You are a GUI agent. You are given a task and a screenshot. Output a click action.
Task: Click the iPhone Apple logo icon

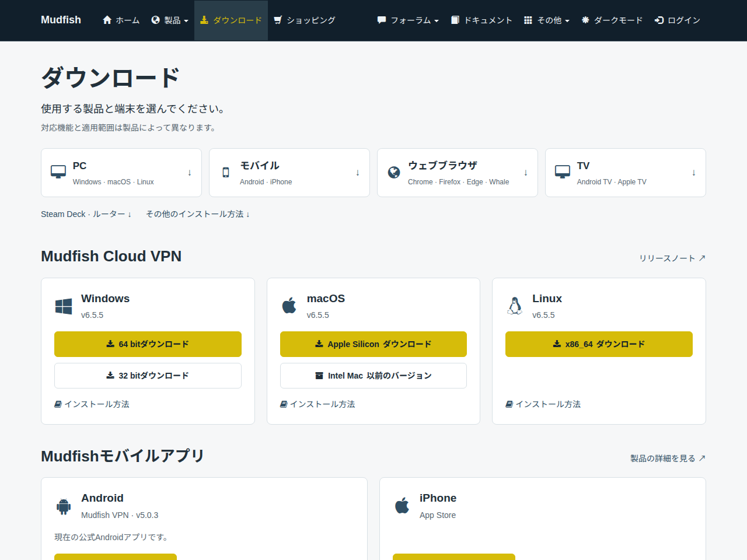402,505
